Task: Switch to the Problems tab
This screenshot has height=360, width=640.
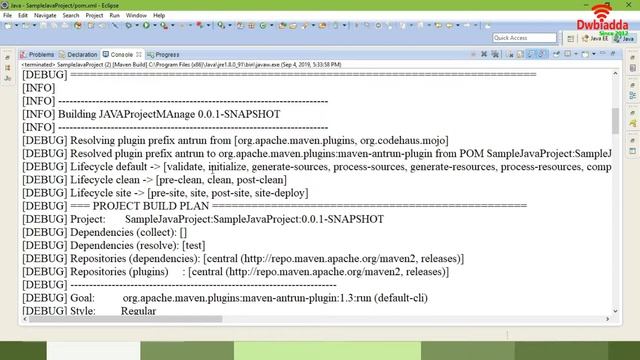Action: [x=37, y=54]
